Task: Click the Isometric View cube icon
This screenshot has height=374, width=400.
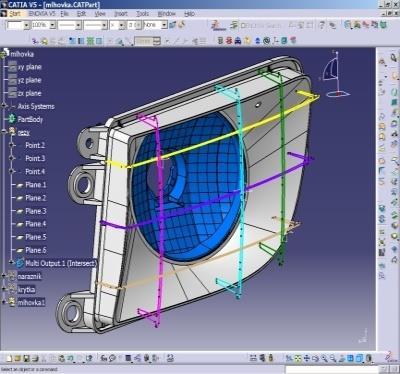Action: [x=351, y=359]
